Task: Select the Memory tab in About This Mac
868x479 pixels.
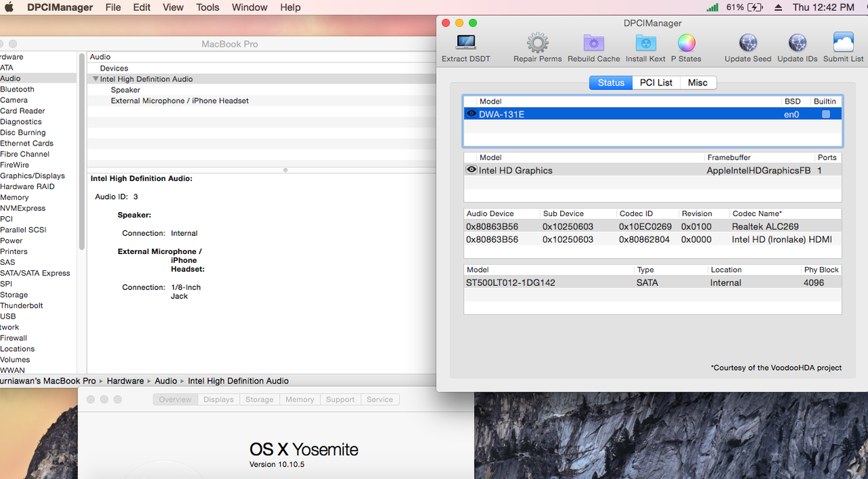Action: [x=300, y=400]
